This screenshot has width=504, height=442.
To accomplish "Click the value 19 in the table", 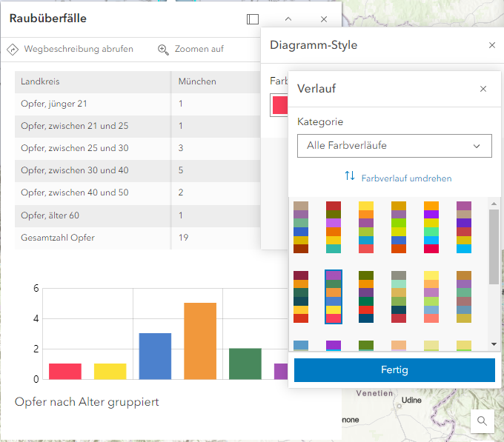I will (x=183, y=238).
